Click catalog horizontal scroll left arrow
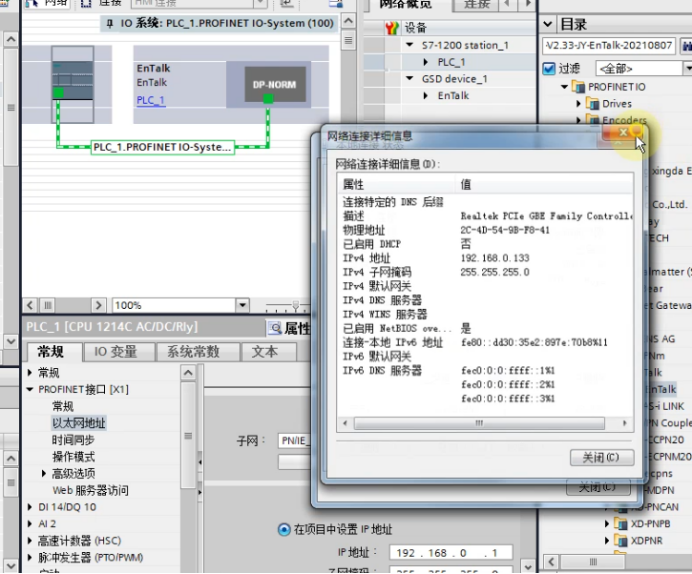The image size is (692, 574). pyautogui.click(x=551, y=562)
